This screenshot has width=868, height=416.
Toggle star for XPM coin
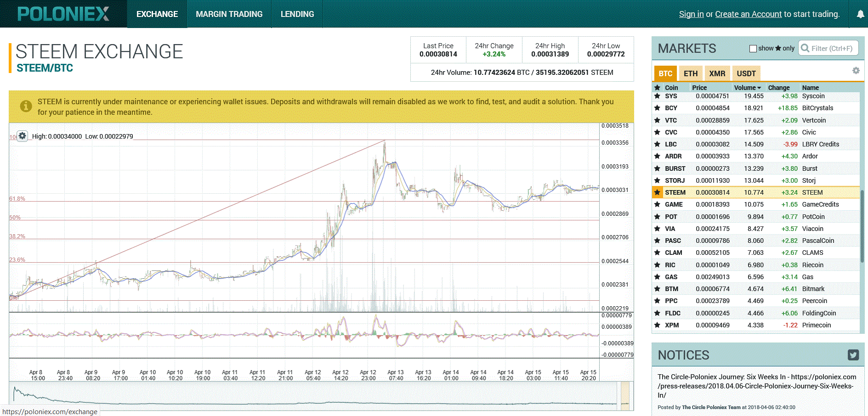coord(657,325)
